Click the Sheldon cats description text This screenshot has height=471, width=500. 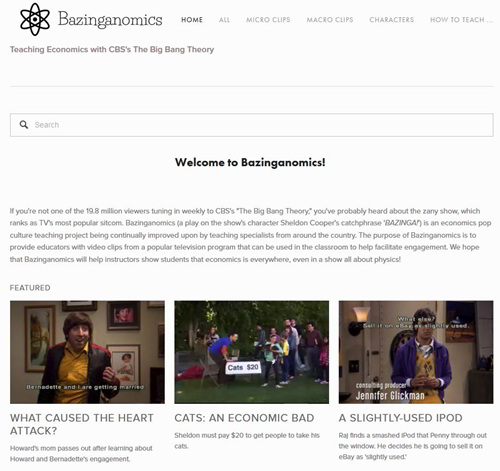pos(247,441)
